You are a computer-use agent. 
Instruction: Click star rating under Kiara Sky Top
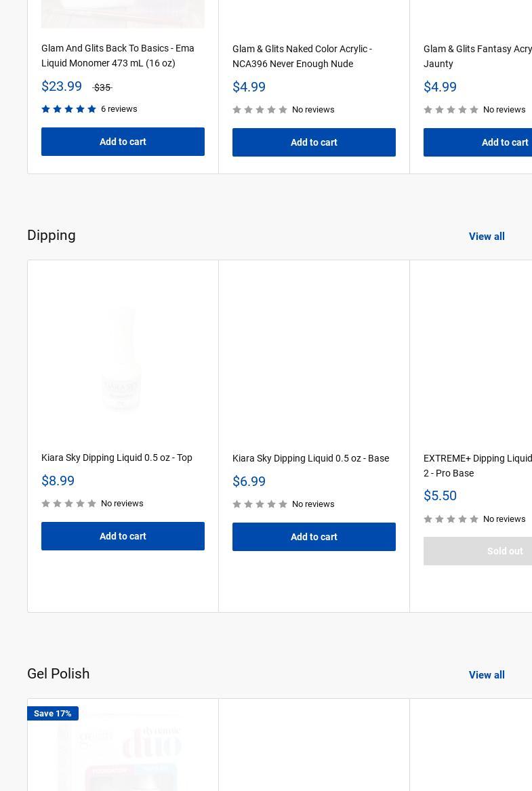[69, 504]
